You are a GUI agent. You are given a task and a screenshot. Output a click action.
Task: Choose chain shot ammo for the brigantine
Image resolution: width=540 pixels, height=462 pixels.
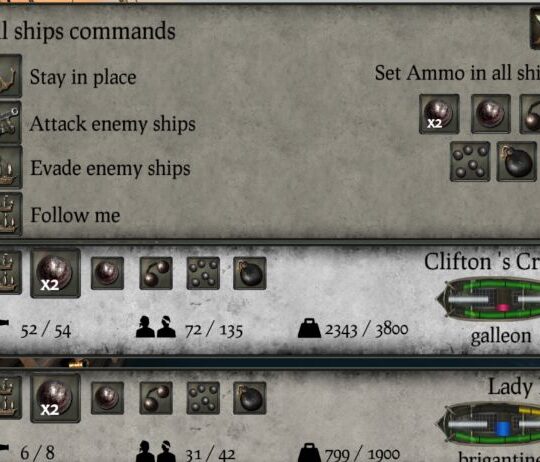(156, 398)
